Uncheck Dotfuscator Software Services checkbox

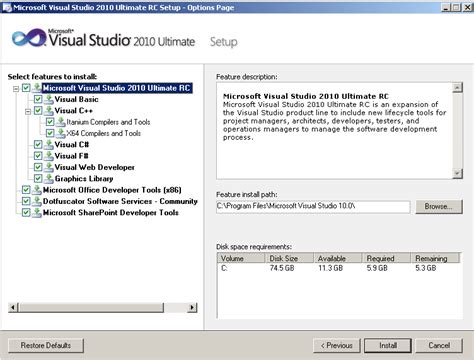click(x=26, y=201)
